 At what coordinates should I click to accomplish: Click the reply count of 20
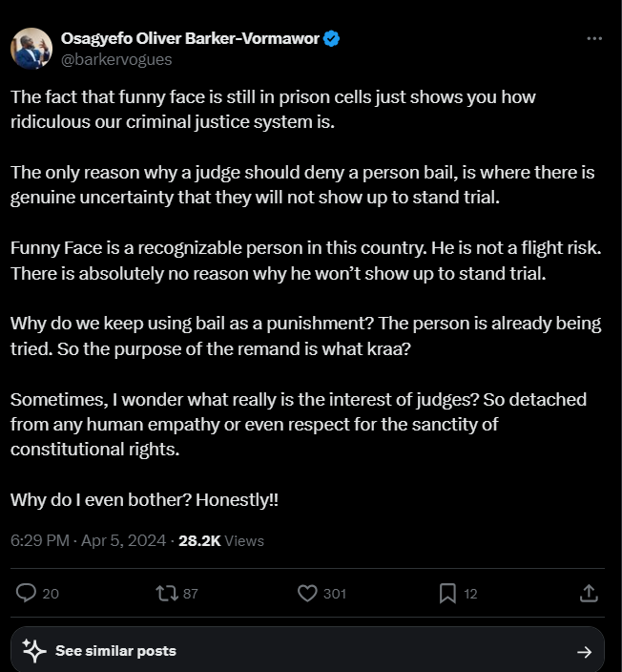click(51, 594)
